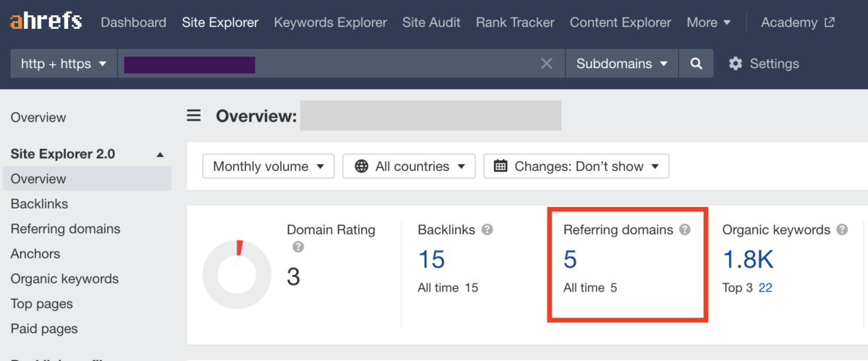Show the Domain Rating help tooltip icon

(x=298, y=247)
